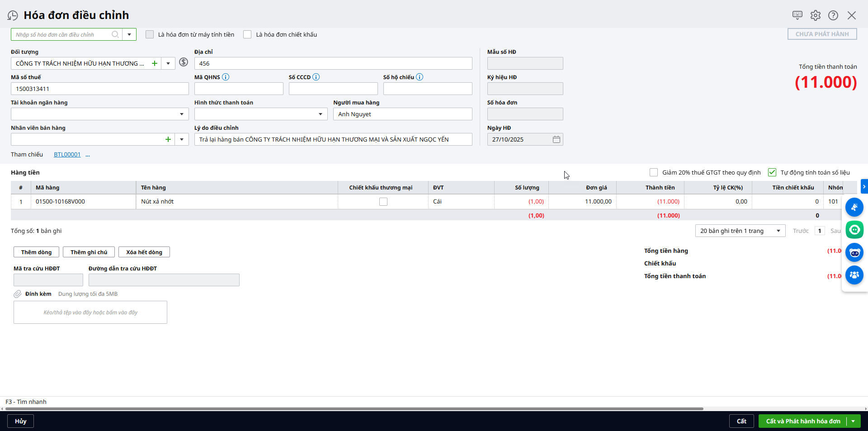The width and height of the screenshot is (868, 431).
Task: Click the keyboard shortcuts icon
Action: click(x=797, y=15)
